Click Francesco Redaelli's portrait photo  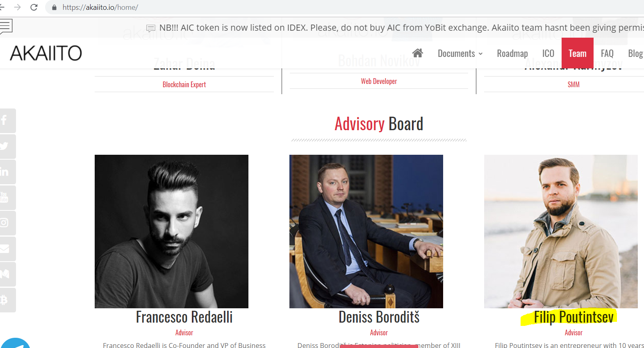171,231
